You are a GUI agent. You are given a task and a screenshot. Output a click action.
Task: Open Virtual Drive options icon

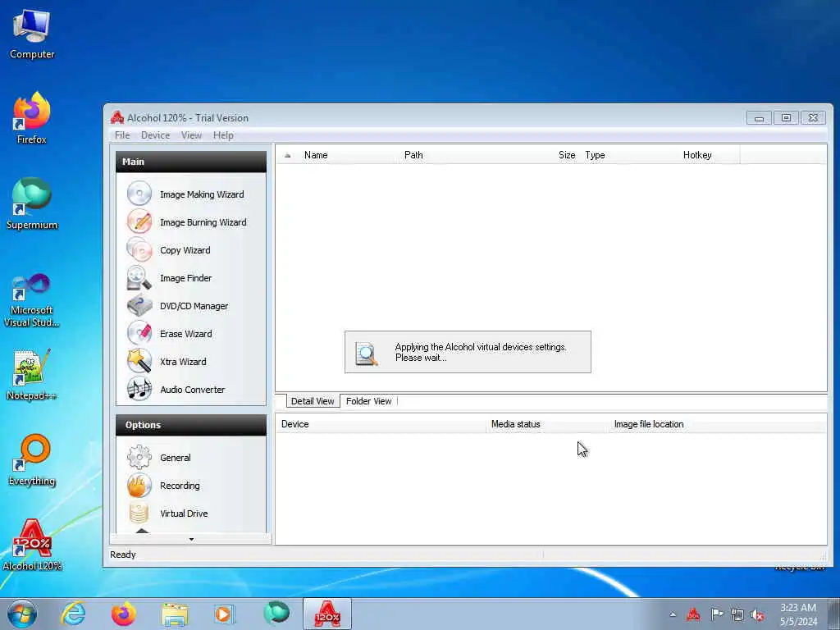pos(139,513)
